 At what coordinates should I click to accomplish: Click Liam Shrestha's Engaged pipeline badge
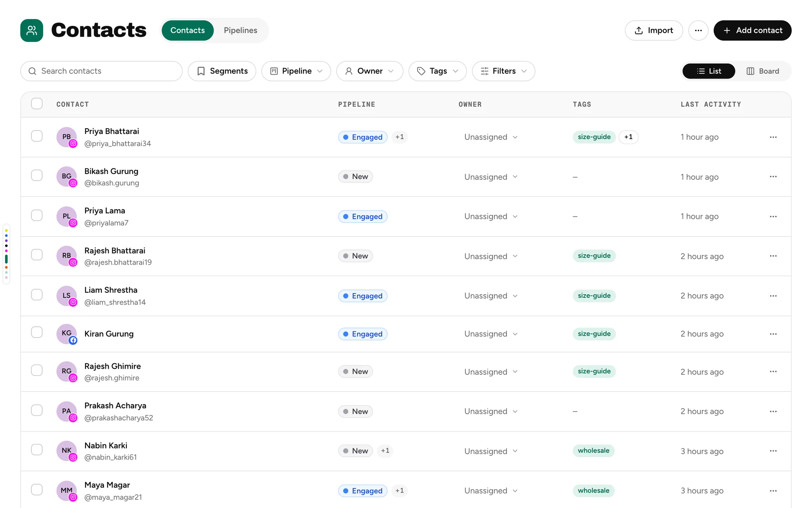pos(363,296)
